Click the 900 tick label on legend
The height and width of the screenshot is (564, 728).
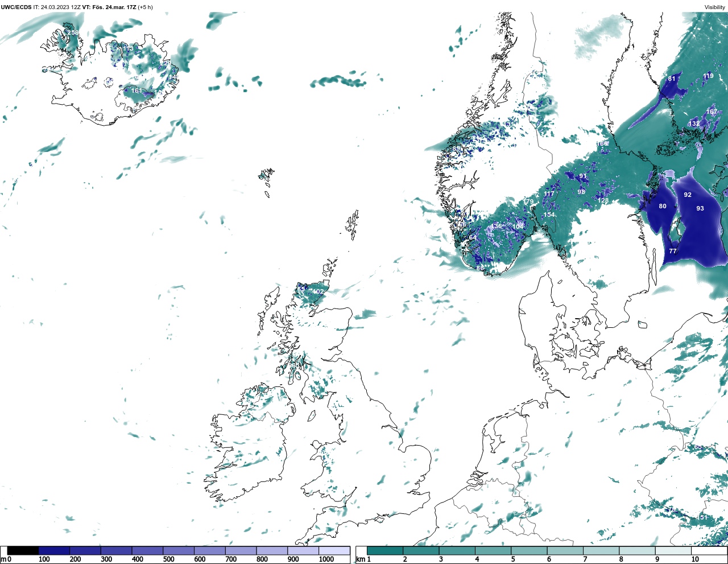click(293, 559)
